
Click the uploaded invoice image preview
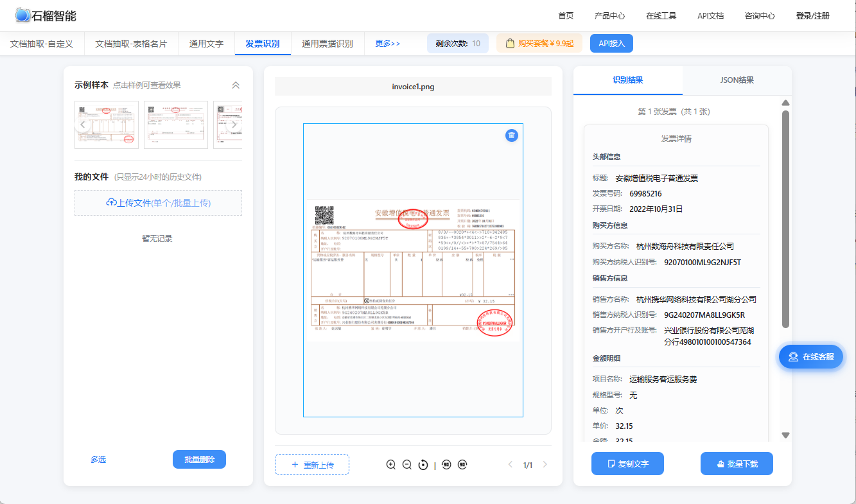[413, 270]
